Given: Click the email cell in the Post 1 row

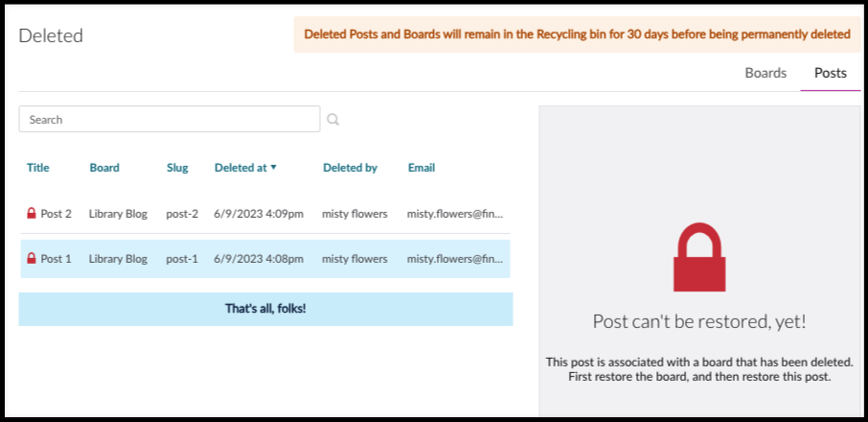Looking at the screenshot, I should coord(455,259).
